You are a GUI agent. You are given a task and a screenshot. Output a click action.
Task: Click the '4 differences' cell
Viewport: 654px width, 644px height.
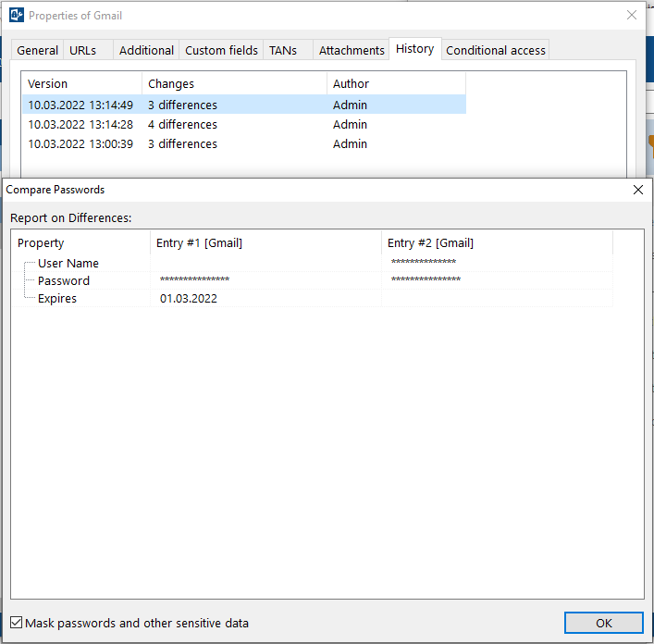[x=182, y=124]
